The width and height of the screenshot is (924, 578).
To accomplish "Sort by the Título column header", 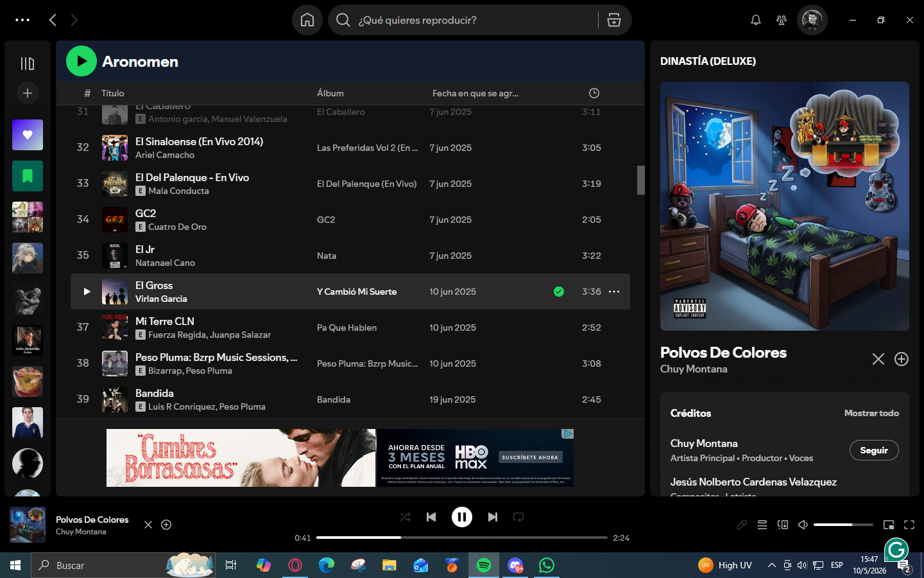I will tap(113, 93).
